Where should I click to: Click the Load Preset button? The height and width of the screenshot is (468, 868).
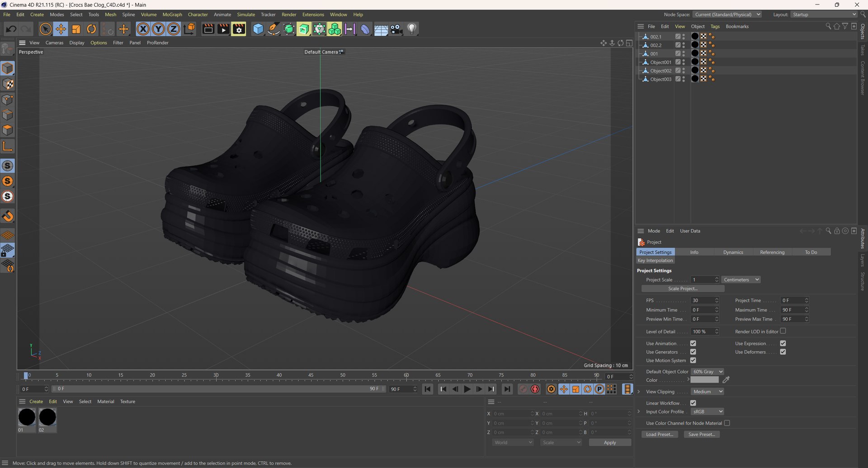point(659,435)
